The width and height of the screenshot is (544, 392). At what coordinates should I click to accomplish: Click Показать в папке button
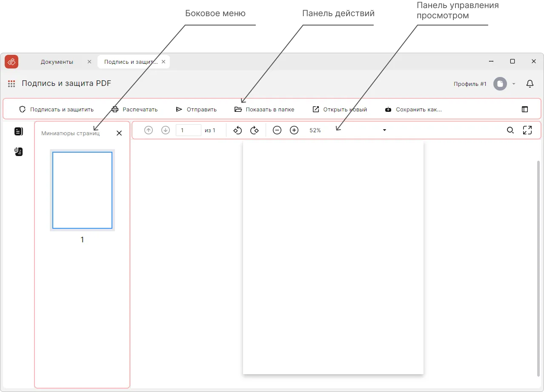[x=264, y=109]
